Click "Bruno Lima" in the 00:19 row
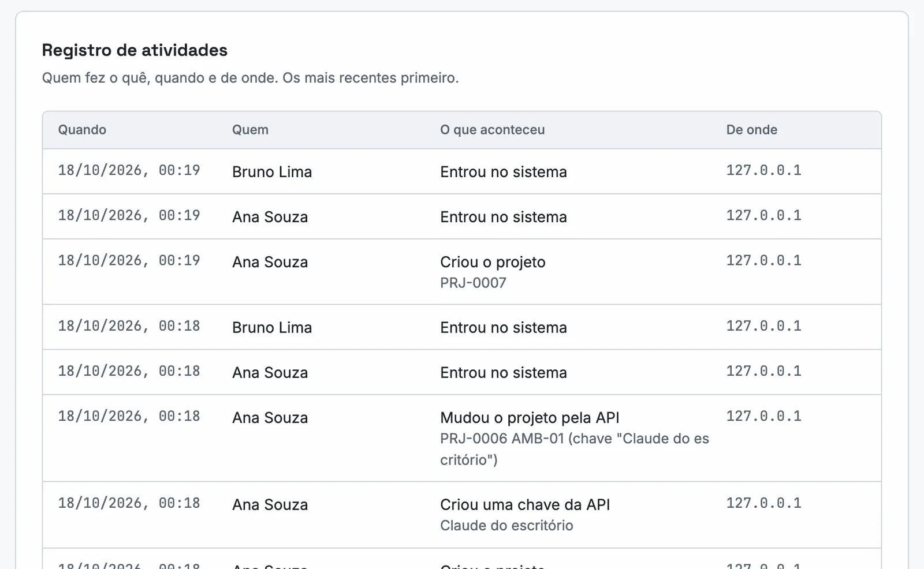924x569 pixels. click(x=272, y=172)
